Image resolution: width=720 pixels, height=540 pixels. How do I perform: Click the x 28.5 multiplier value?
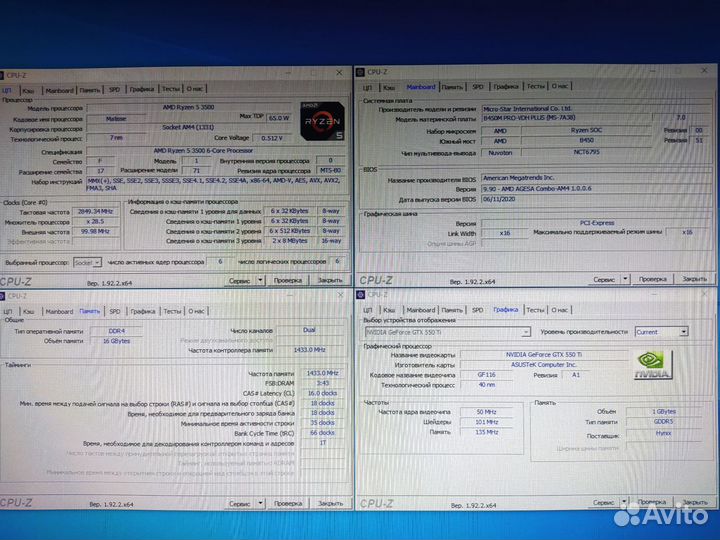pos(96,221)
